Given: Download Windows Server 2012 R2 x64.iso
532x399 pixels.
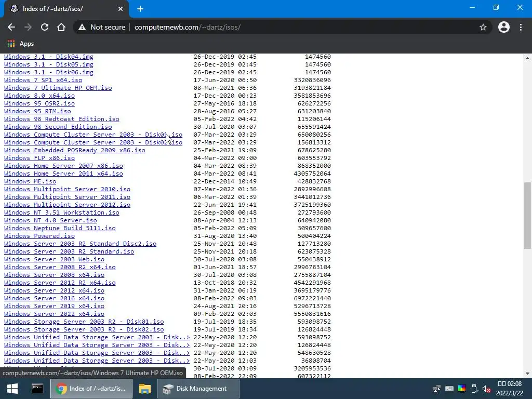Looking at the screenshot, I should point(60,283).
